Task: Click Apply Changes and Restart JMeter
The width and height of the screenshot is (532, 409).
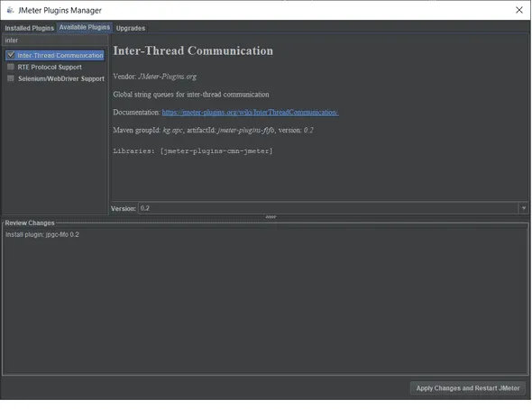Action: [x=468, y=388]
